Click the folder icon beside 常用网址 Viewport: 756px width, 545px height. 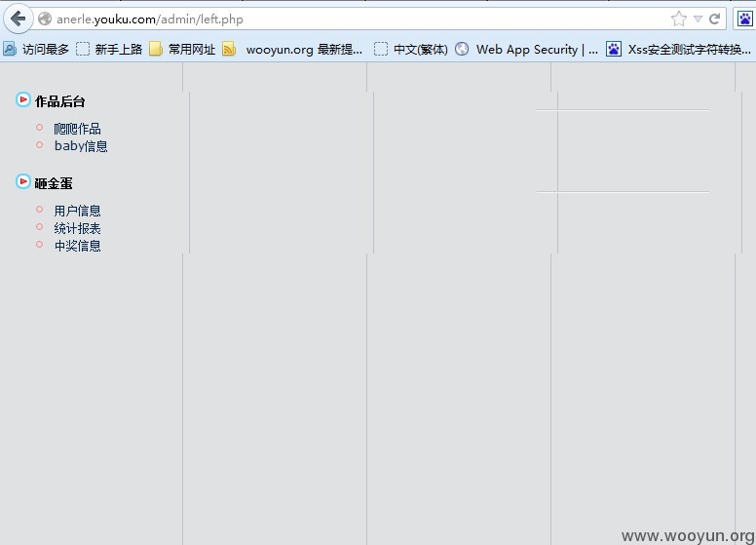[155, 49]
